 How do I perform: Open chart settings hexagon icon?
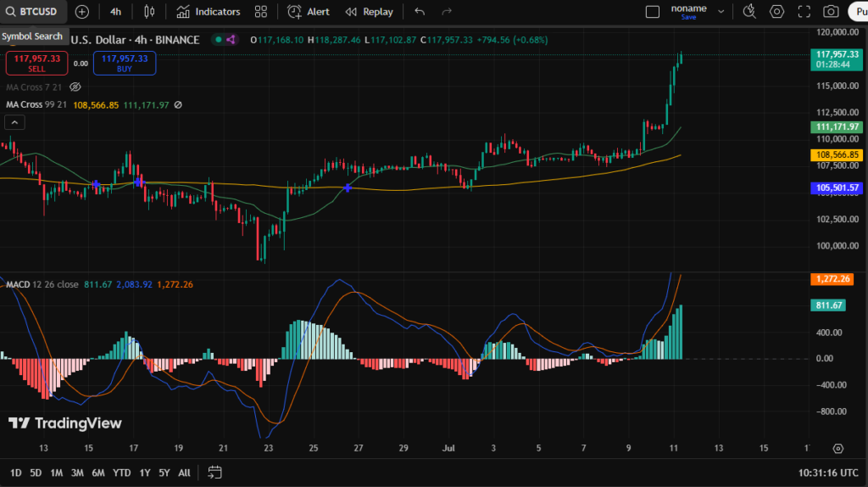pyautogui.click(x=776, y=12)
